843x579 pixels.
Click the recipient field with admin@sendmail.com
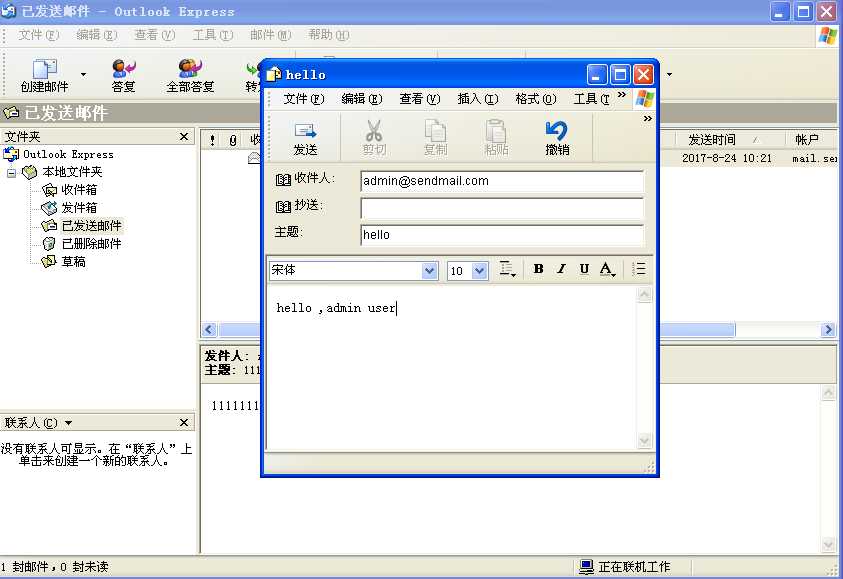click(502, 181)
